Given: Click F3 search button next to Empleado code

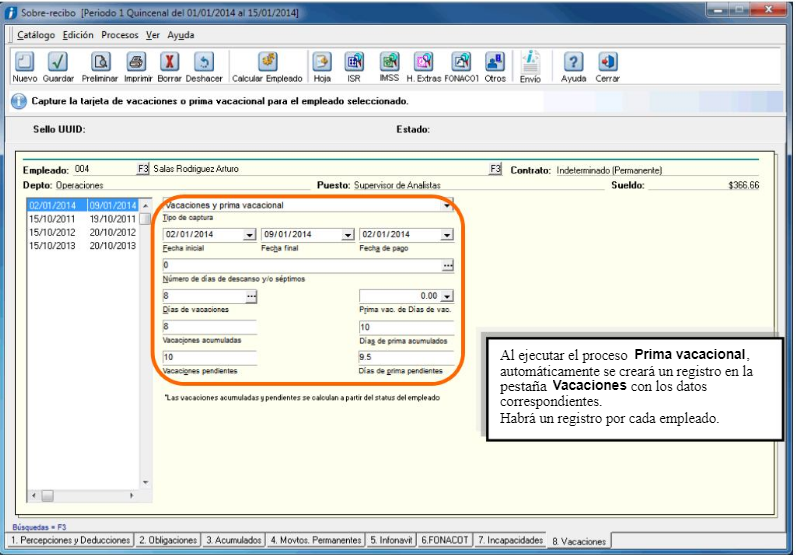Looking at the screenshot, I should 143,169.
